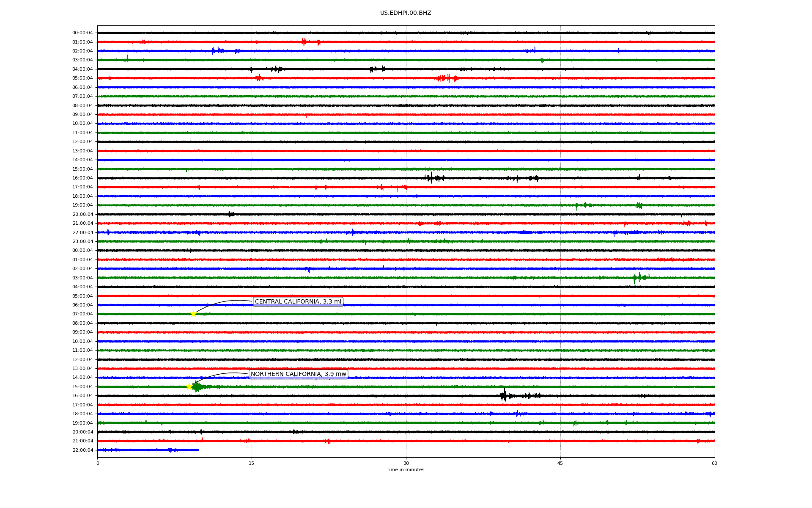This screenshot has height=508, width=812.
Task: Click the 30 tick label on the x-axis
Action: 406,463
